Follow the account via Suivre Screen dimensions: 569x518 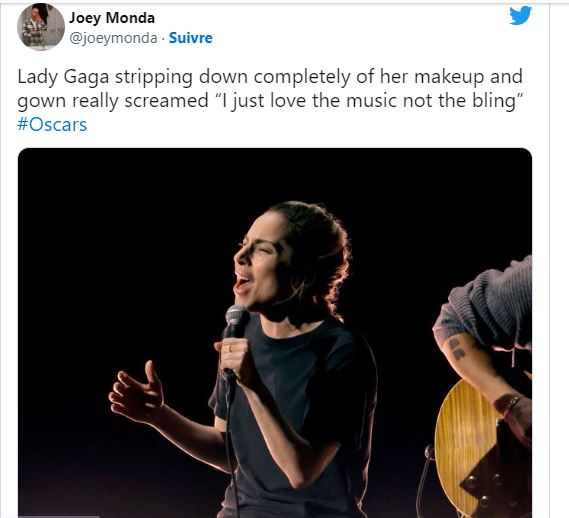click(191, 38)
